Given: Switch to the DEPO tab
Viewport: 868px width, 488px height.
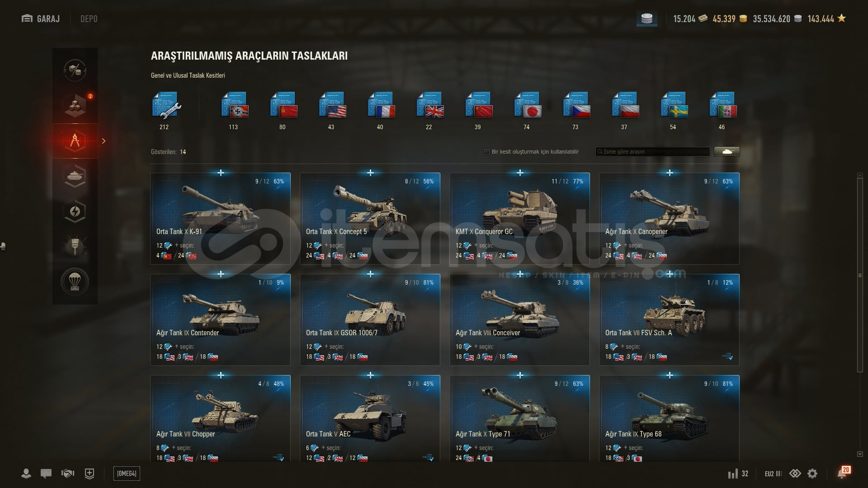Looking at the screenshot, I should click(89, 19).
